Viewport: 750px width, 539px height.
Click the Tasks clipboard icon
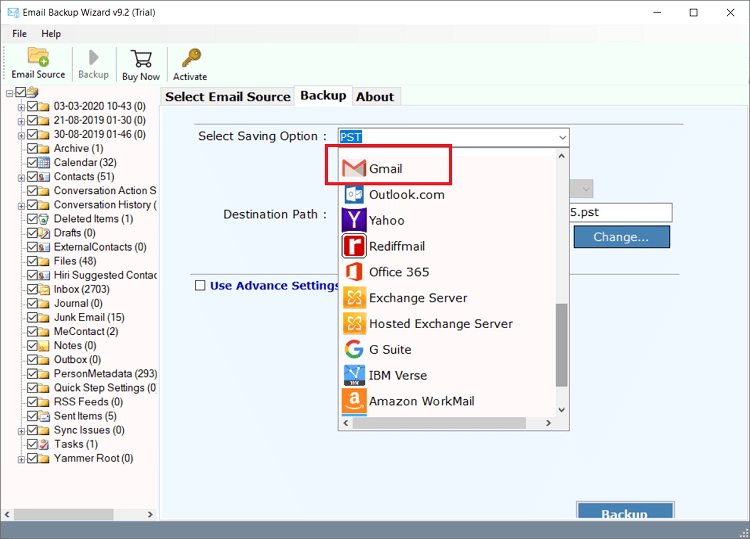[44, 444]
